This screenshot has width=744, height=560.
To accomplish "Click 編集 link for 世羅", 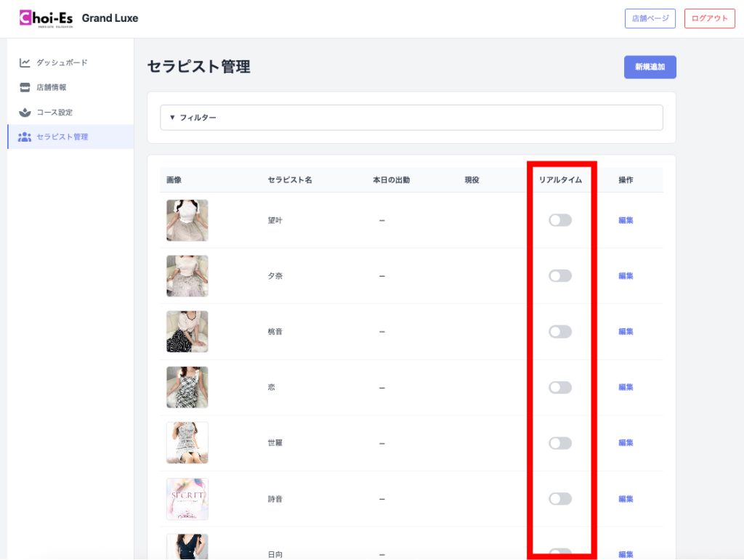I will (626, 443).
